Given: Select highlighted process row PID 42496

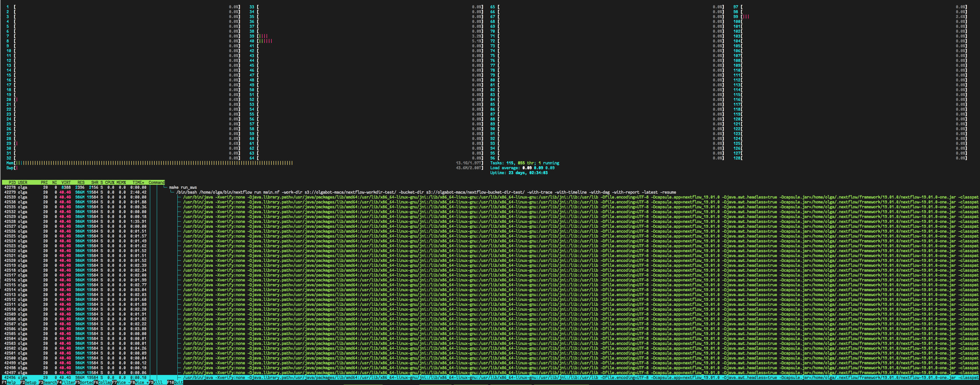Looking at the screenshot, I should [490, 377].
